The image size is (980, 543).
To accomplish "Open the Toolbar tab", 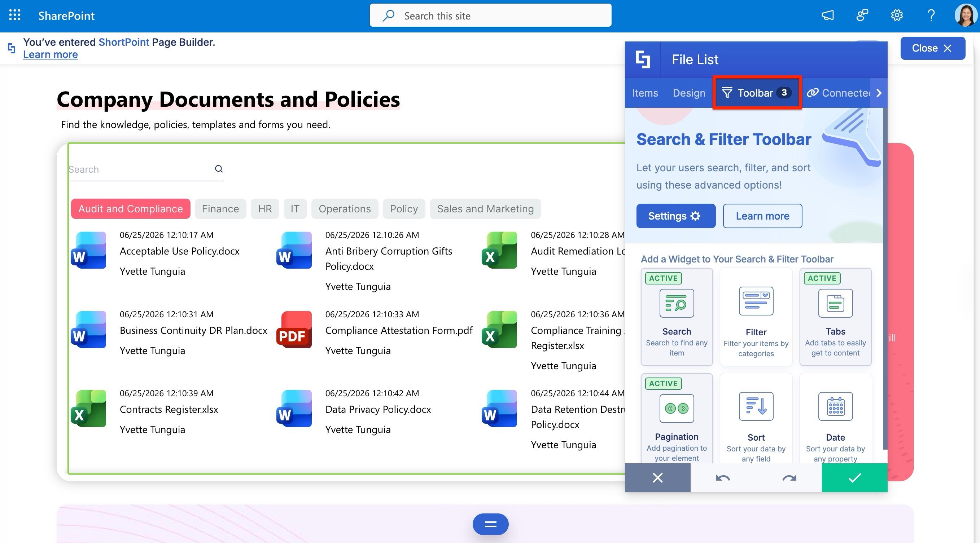I will 757,93.
